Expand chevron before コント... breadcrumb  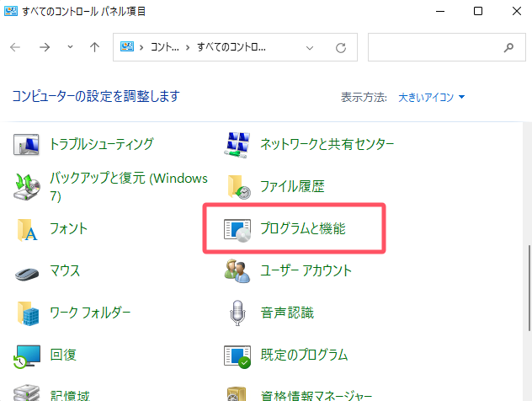[x=141, y=47]
